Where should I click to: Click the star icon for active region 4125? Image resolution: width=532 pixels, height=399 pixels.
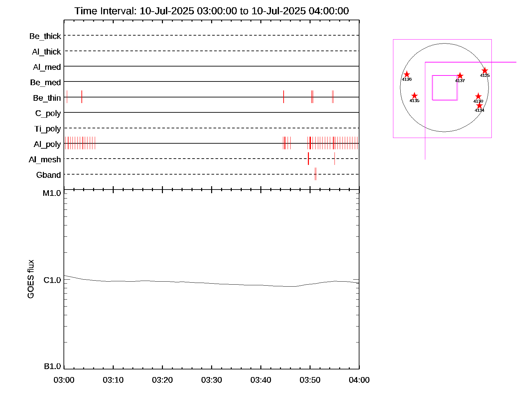click(x=485, y=70)
